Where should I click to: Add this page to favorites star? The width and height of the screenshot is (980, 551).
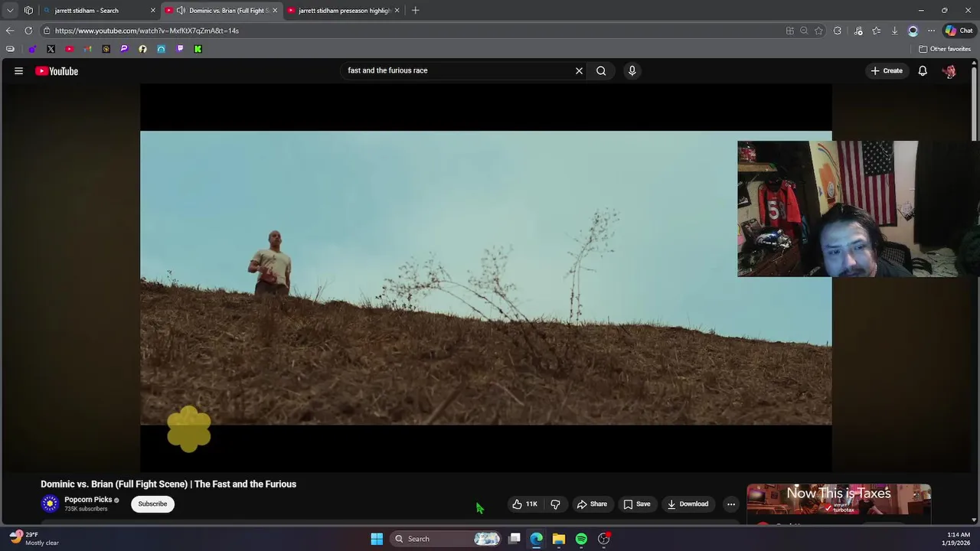click(818, 31)
